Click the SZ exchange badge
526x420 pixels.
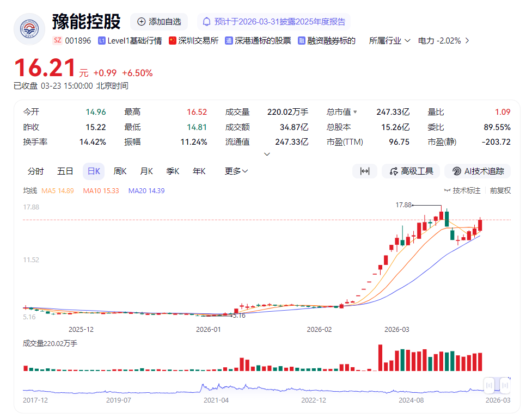tap(58, 41)
